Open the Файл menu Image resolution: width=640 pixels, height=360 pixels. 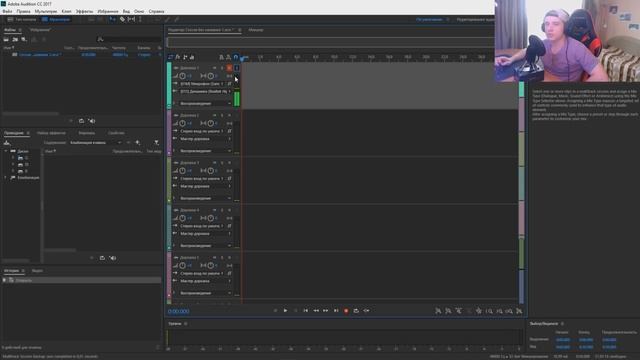tap(7, 11)
